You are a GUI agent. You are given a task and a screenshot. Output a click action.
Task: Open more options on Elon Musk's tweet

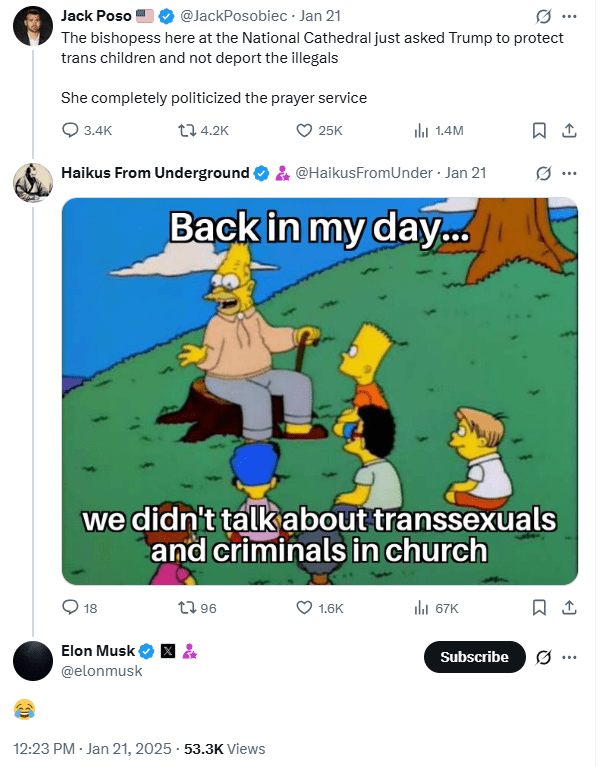click(569, 657)
